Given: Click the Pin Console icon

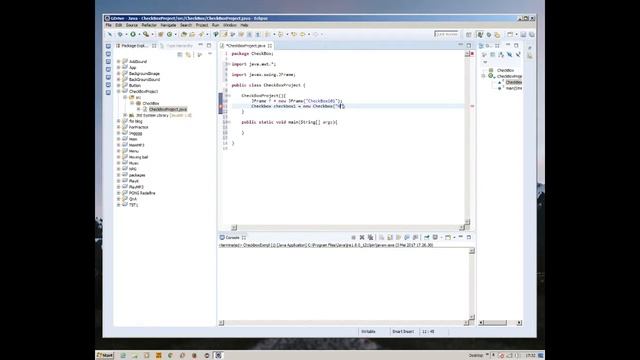Looking at the screenshot, I should [427, 237].
